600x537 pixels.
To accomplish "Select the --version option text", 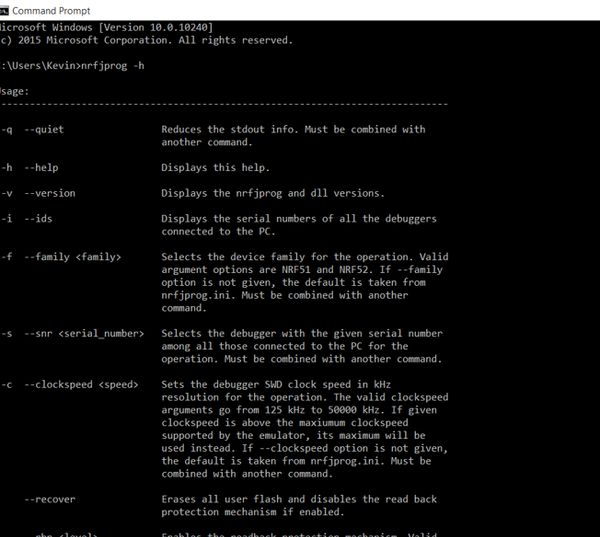I will 50,193.
